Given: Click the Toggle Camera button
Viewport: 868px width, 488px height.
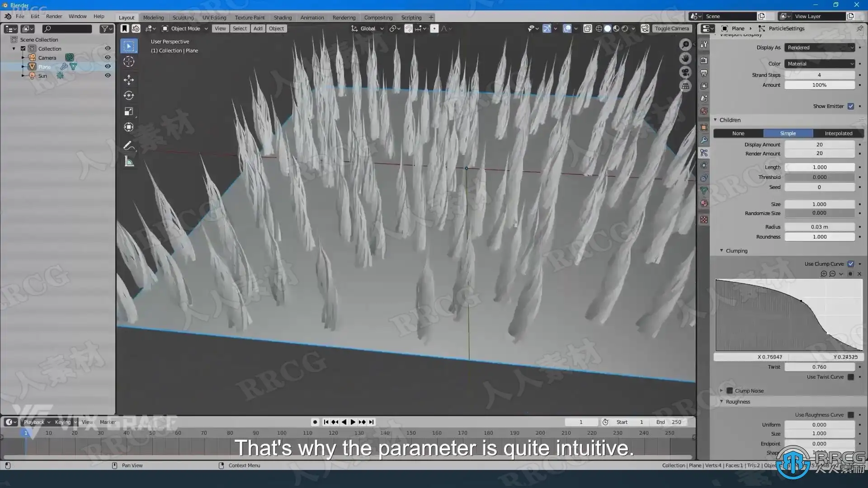Looking at the screenshot, I should tap(671, 28).
